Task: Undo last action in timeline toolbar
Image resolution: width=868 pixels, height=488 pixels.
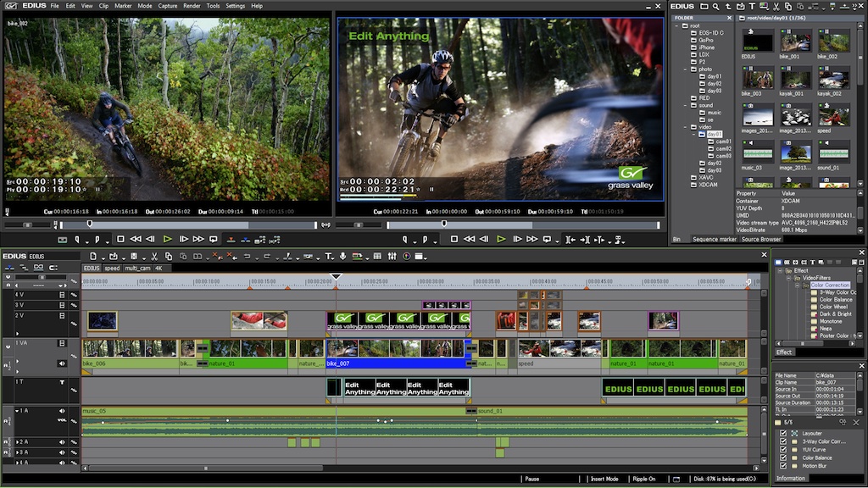Action: [248, 256]
